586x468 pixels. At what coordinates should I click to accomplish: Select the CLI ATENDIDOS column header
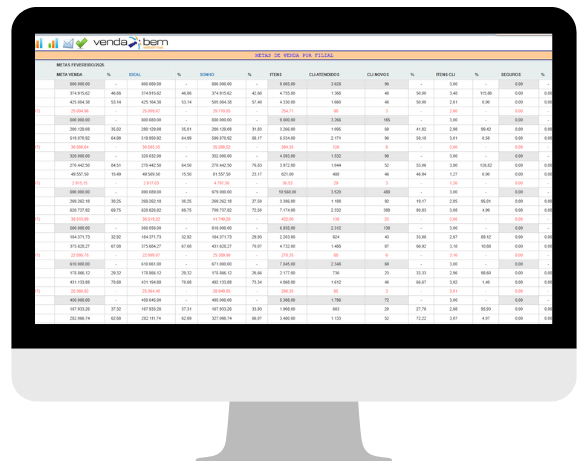[x=324, y=74]
